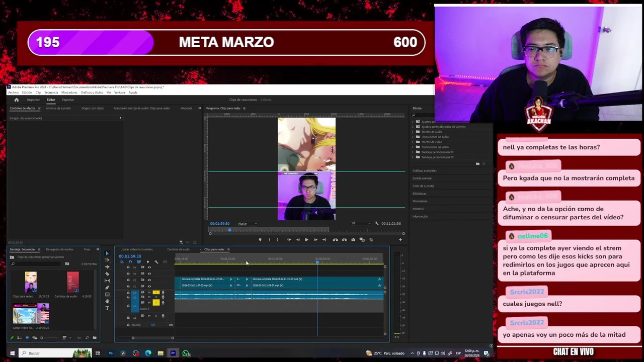Click Go to In point
This screenshot has width=644, height=362.
pos(289,239)
